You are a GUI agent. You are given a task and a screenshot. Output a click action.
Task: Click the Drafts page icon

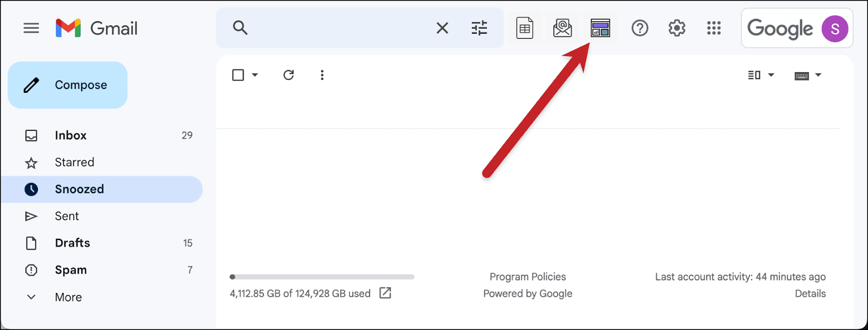click(31, 243)
